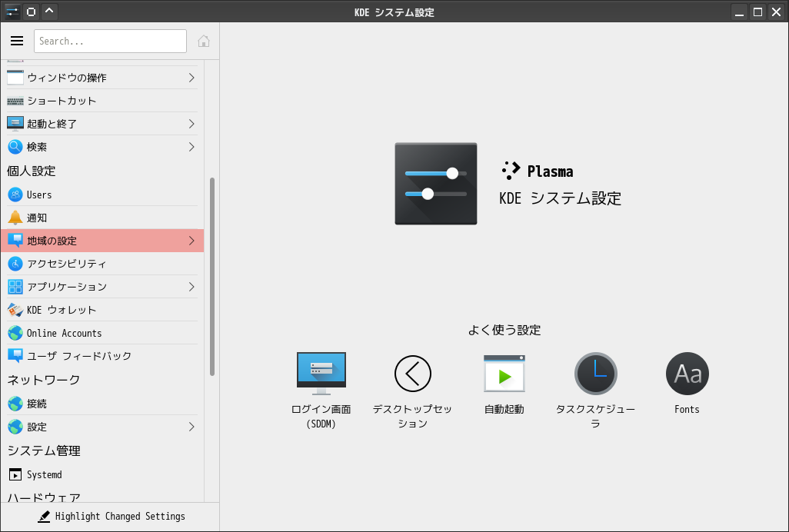Expand 起動と終了 chevron
Viewport: 789px width, 532px height.
tap(191, 124)
